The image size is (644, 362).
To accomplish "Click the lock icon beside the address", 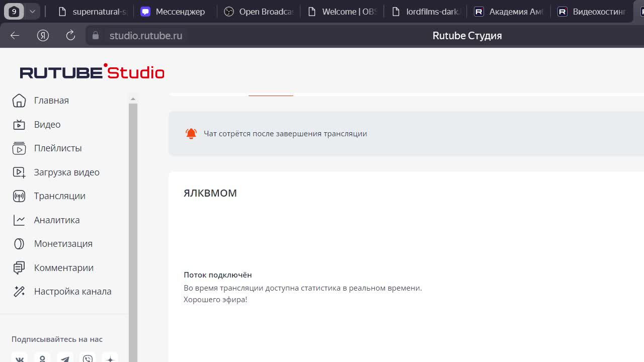I will click(x=95, y=36).
